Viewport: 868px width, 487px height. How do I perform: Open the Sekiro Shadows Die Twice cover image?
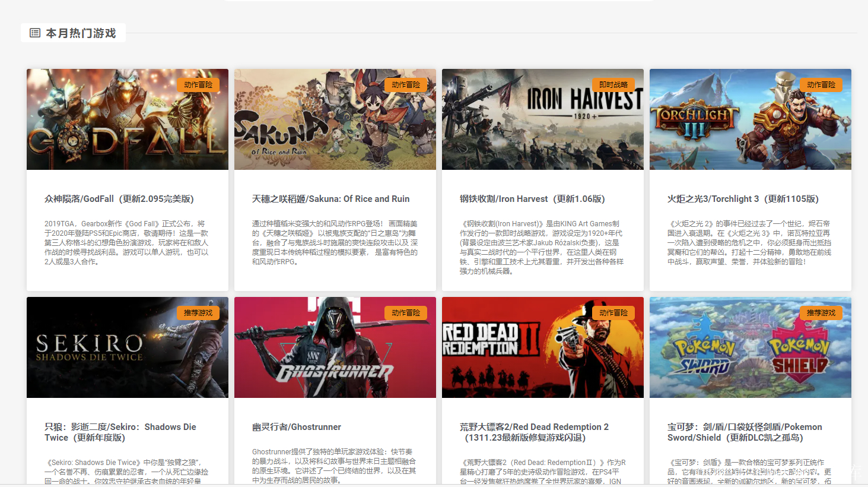tap(128, 347)
